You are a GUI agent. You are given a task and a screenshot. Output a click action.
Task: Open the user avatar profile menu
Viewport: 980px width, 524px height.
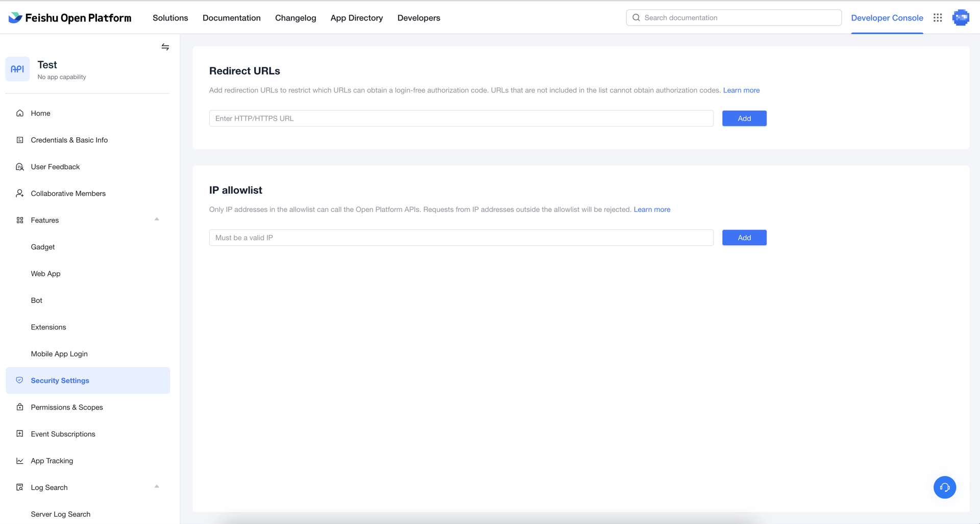pos(961,18)
